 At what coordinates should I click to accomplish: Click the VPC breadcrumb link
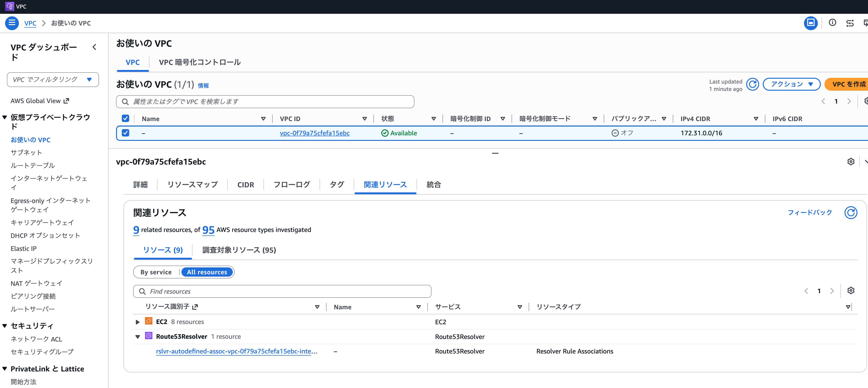30,23
